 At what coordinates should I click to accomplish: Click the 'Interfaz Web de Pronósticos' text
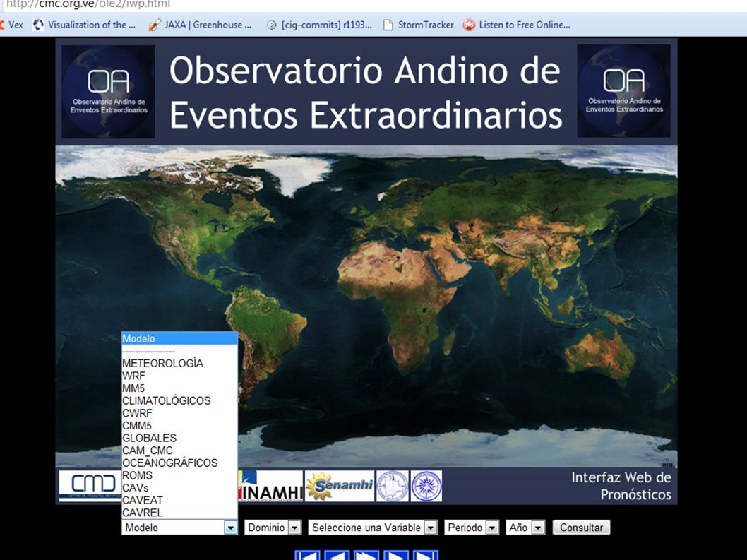[x=621, y=486]
